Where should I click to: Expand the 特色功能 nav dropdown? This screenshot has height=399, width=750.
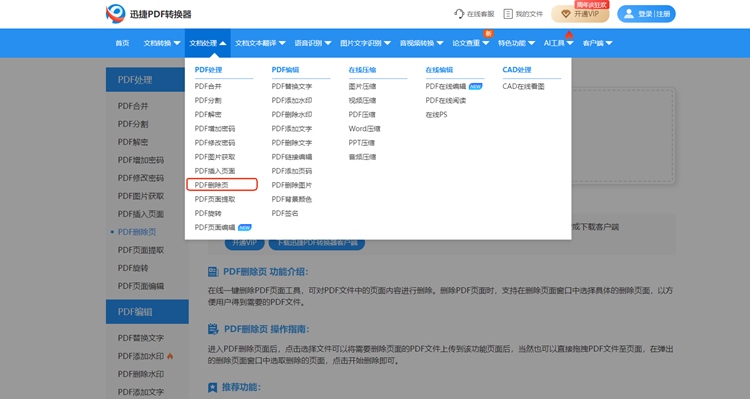(x=516, y=43)
